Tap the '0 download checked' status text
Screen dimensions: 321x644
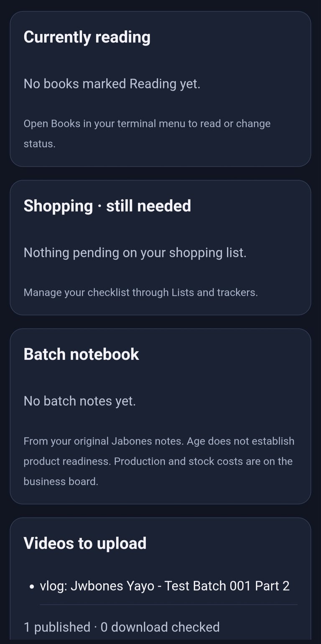(160, 627)
